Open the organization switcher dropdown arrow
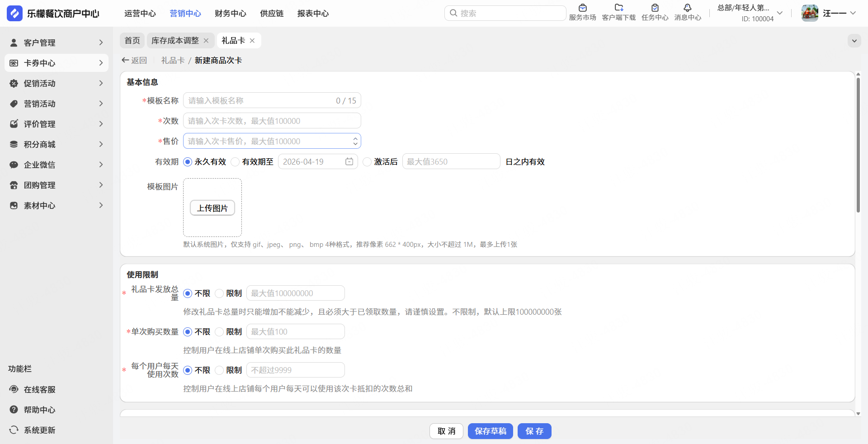The width and height of the screenshot is (868, 444). coord(780,13)
